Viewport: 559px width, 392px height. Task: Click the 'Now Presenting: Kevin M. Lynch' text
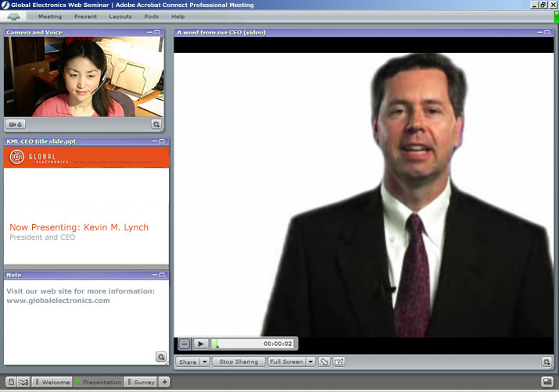tap(79, 227)
